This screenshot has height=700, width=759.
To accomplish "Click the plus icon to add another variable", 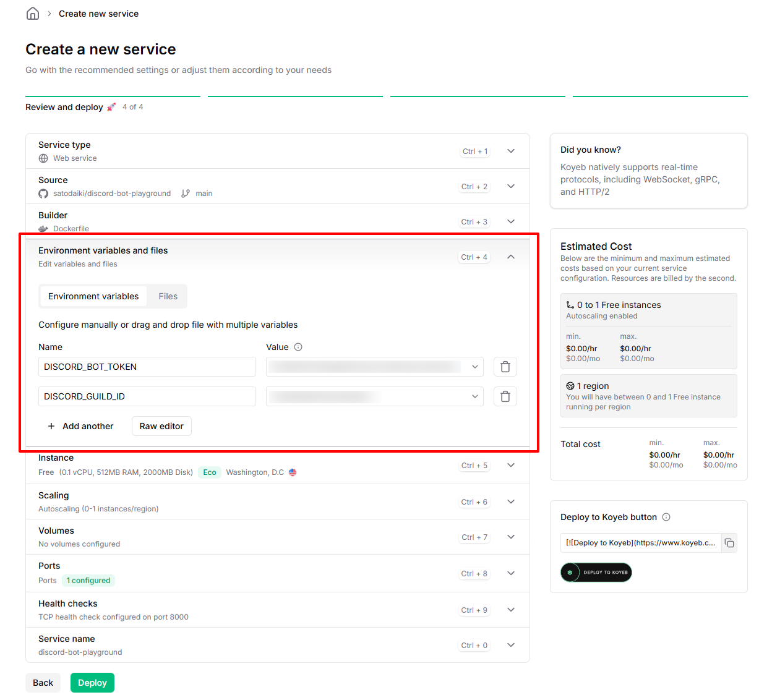I will 51,426.
